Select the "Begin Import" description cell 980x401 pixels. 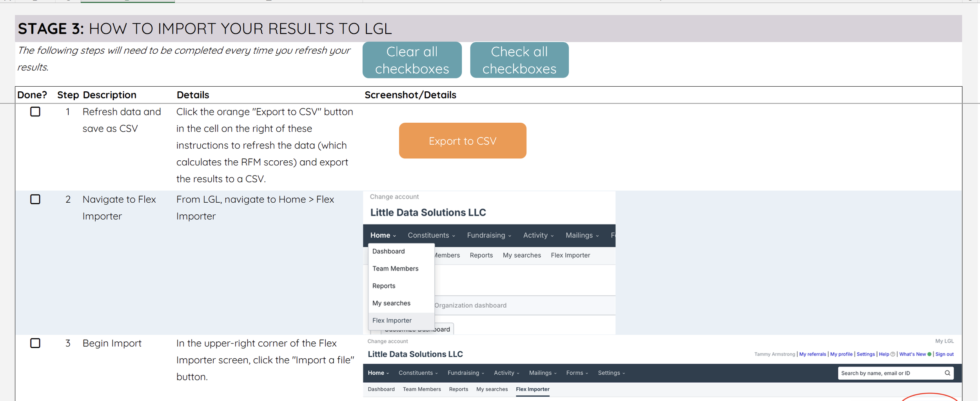[x=127, y=368]
